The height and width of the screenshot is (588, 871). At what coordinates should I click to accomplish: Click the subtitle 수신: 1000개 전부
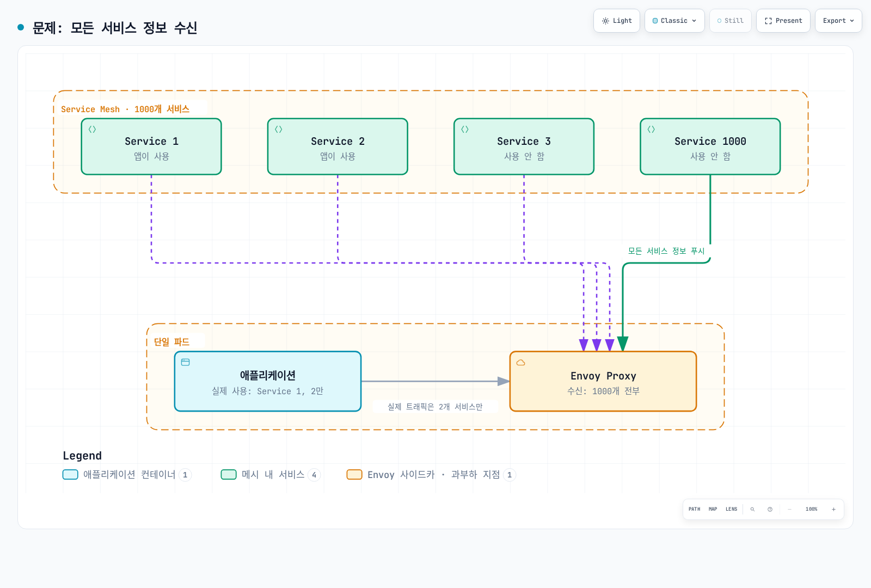pos(603,391)
